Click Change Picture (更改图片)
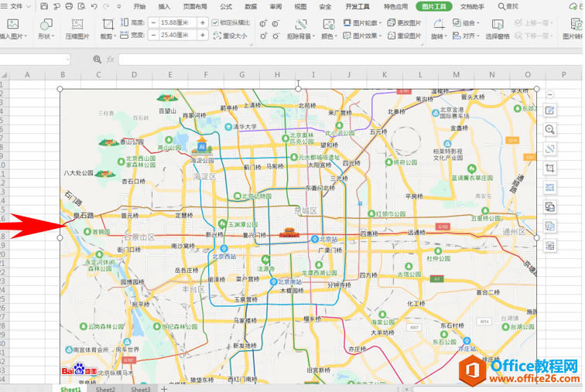585x392 pixels. [x=404, y=22]
